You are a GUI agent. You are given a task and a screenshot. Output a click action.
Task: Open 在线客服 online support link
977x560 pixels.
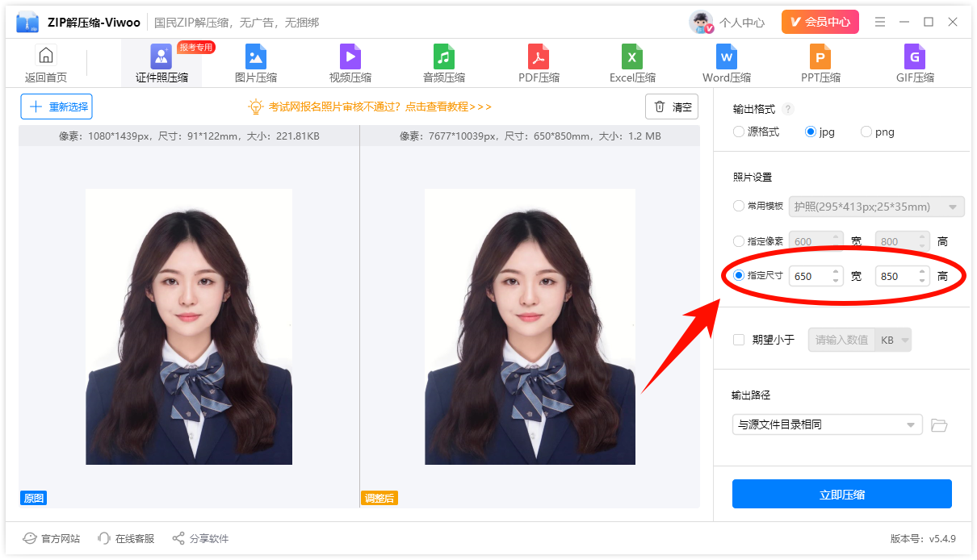pyautogui.click(x=126, y=538)
